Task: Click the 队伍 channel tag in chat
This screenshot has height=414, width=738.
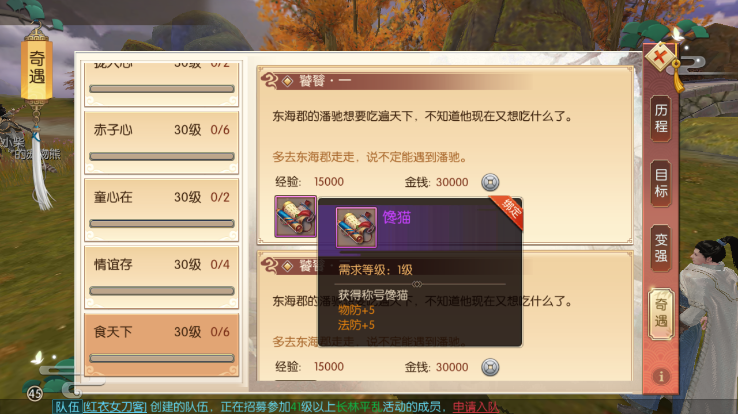Action: pos(67,407)
